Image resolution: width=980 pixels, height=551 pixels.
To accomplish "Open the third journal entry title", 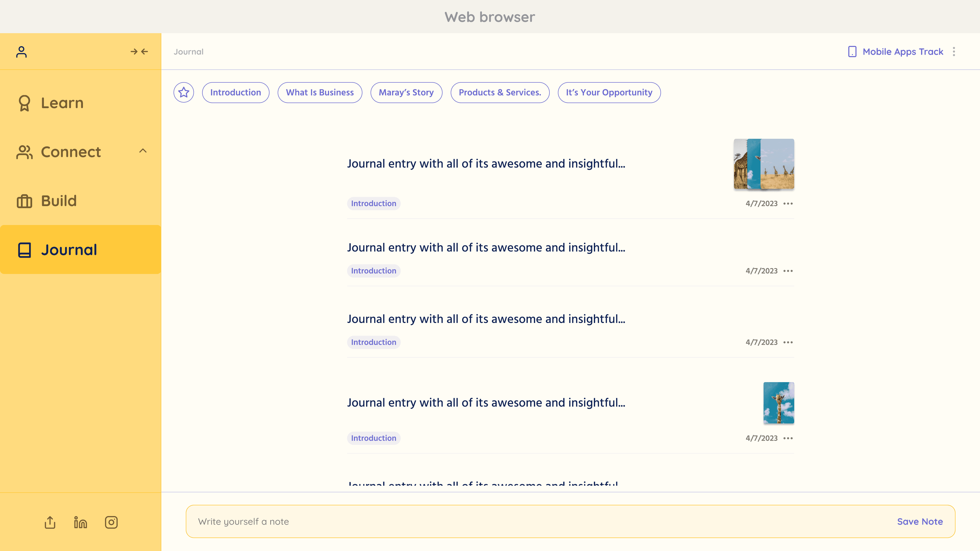I will pyautogui.click(x=486, y=319).
